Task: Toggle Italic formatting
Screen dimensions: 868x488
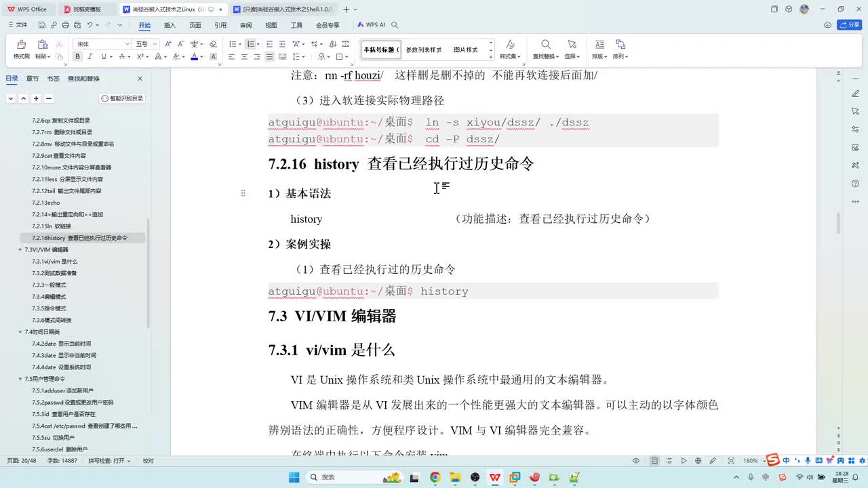Action: [x=91, y=57]
